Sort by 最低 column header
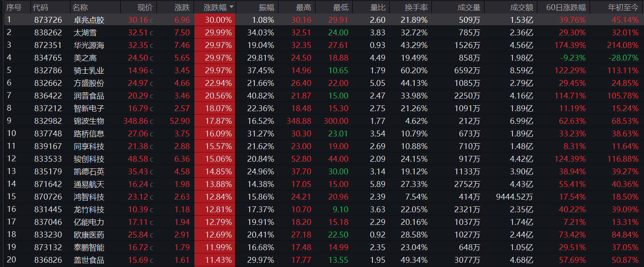 (x=340, y=7)
